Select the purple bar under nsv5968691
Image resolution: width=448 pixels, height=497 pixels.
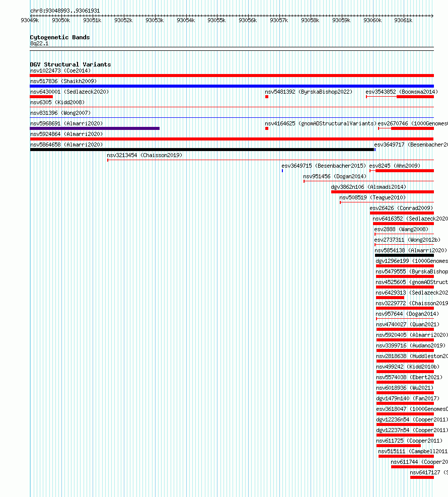click(95, 128)
